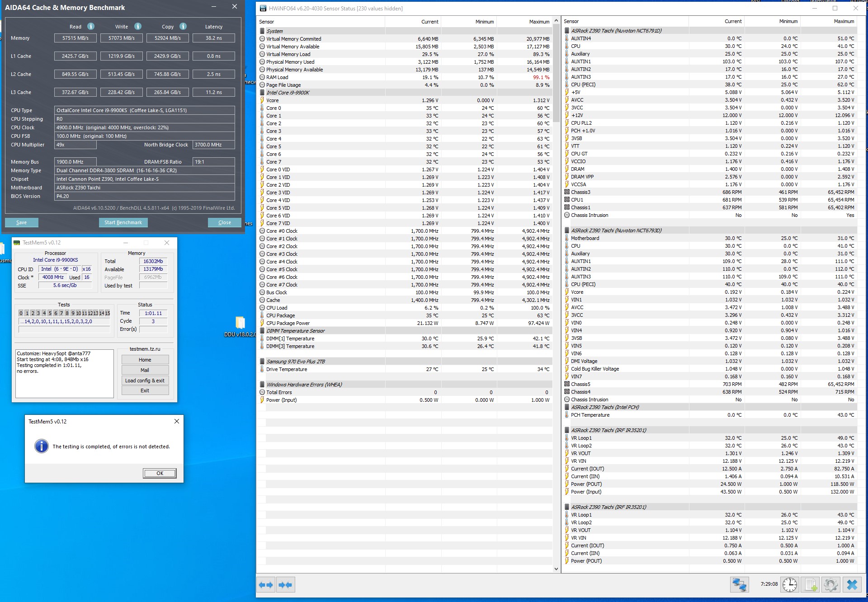The image size is (868, 602).
Task: Click Home button in TestMem5
Action: pos(145,360)
